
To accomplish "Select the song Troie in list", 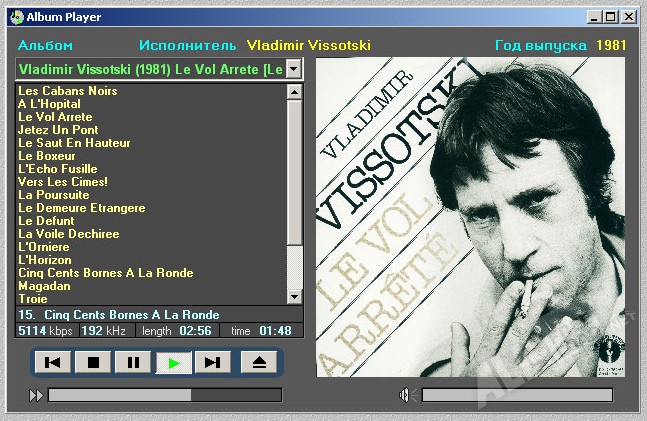I will tap(33, 299).
